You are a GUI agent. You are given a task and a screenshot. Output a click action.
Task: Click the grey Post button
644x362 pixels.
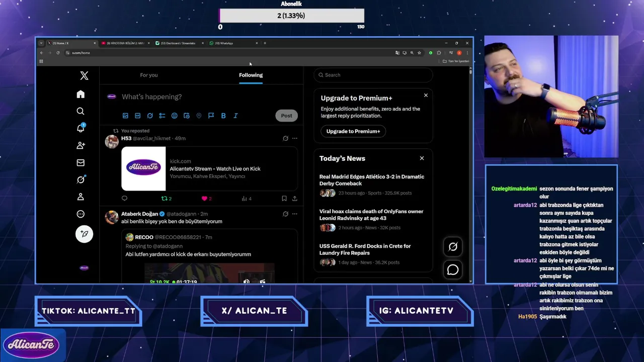tap(286, 116)
